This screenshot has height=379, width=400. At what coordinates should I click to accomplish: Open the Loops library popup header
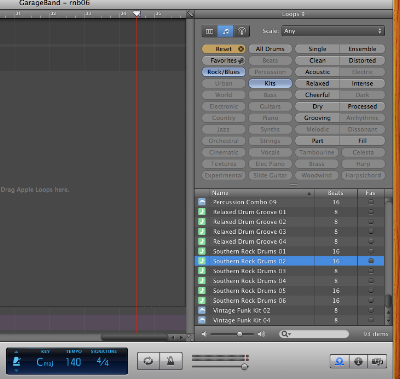coord(293,14)
